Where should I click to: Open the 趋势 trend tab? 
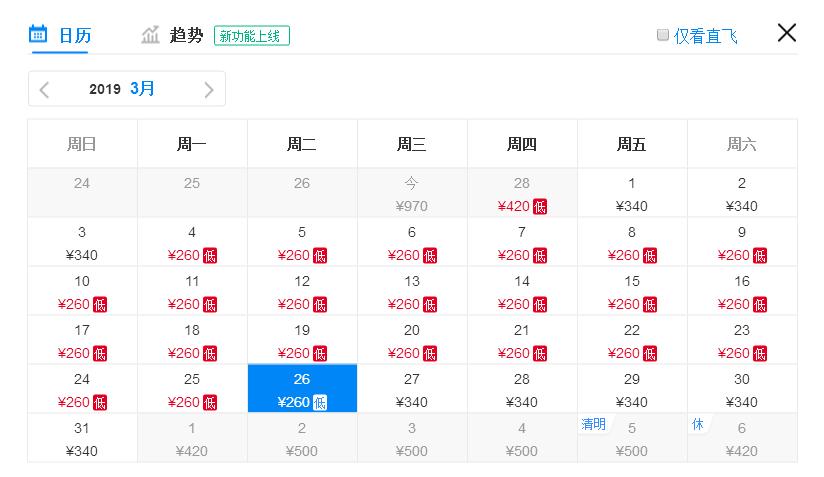pos(172,35)
